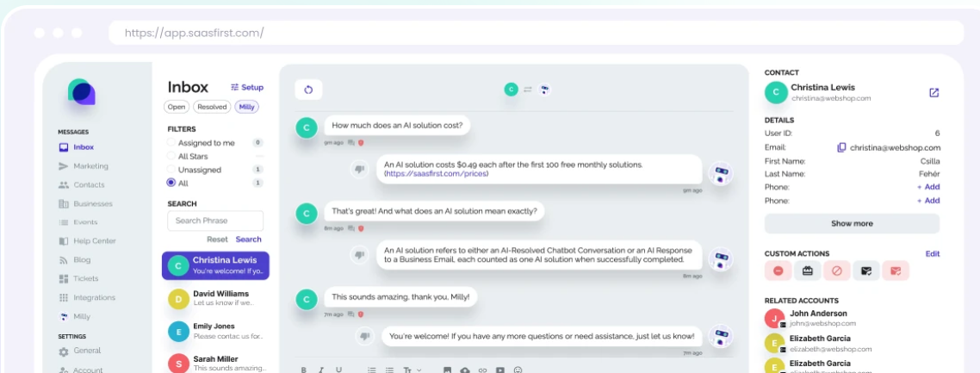The width and height of the screenshot is (980, 373).
Task: Click the Search button
Action: (249, 239)
